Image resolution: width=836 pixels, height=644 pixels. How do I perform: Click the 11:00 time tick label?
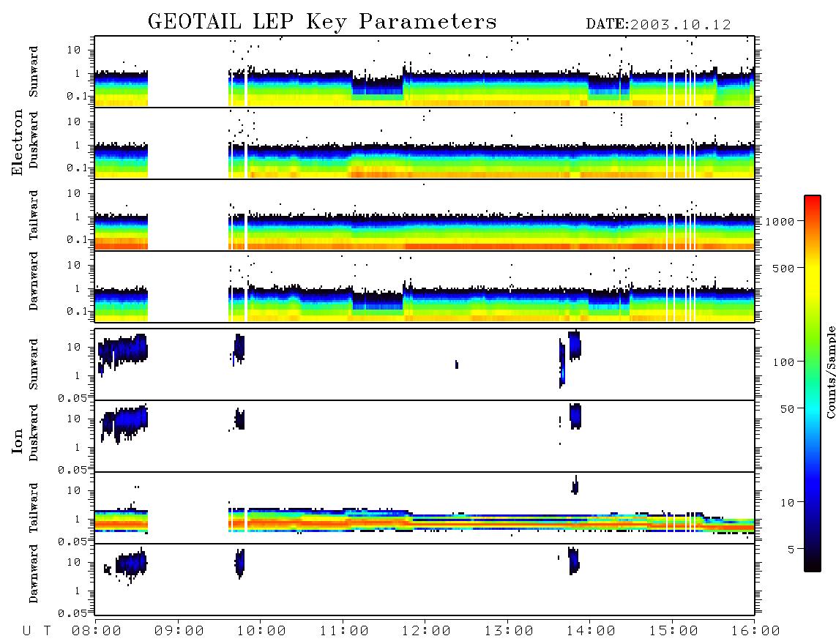coord(344,631)
